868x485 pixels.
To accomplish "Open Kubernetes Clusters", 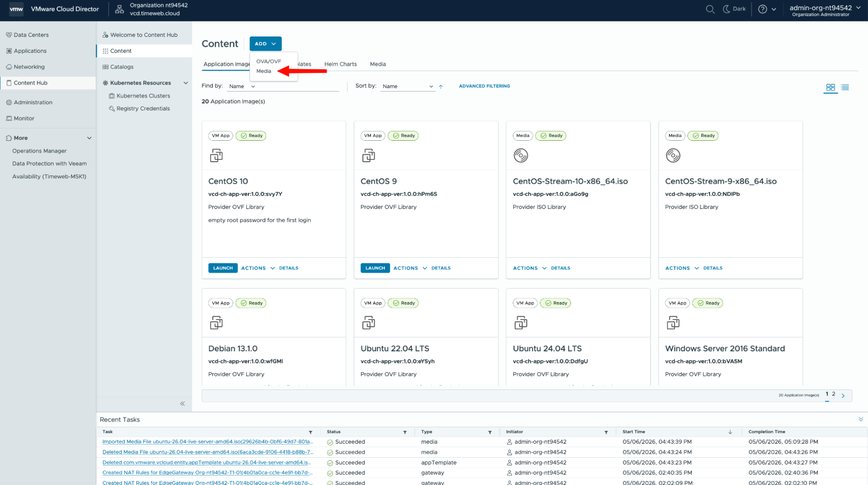I will 143,96.
